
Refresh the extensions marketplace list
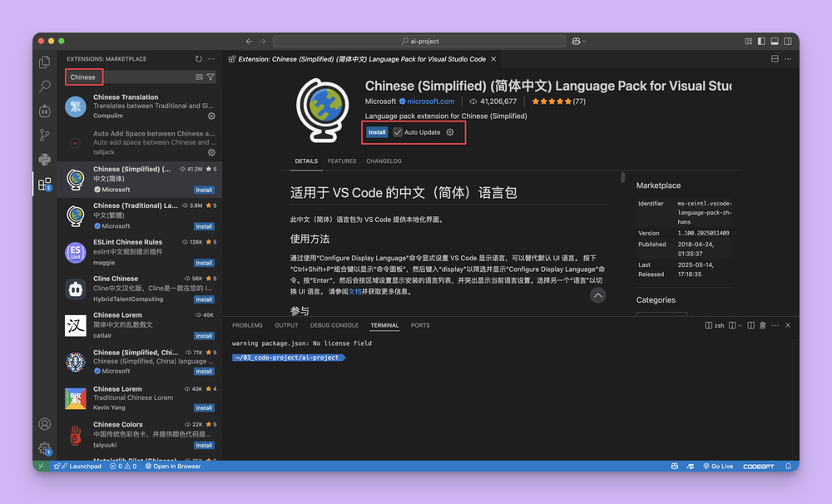pos(198,59)
